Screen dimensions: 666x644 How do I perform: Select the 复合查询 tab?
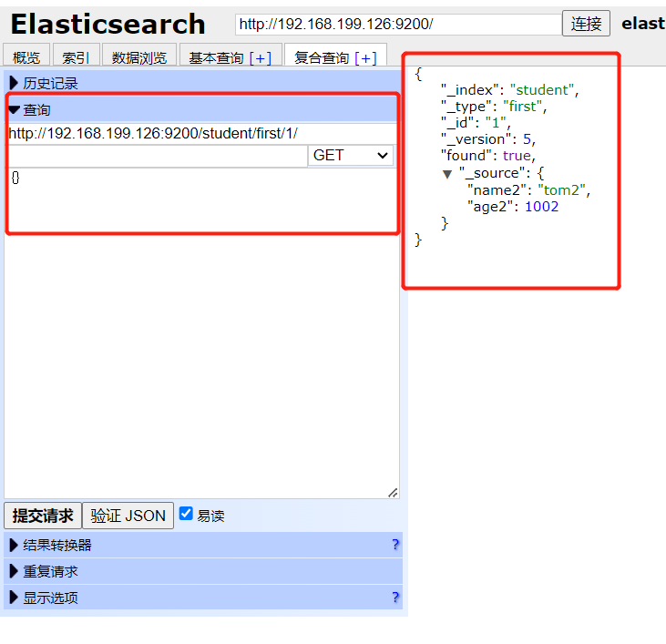point(322,57)
